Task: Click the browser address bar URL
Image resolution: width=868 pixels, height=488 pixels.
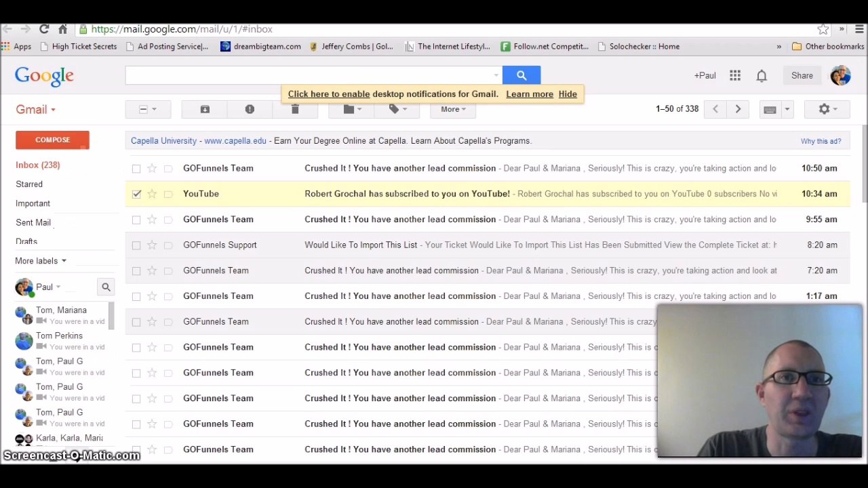Action: click(182, 29)
